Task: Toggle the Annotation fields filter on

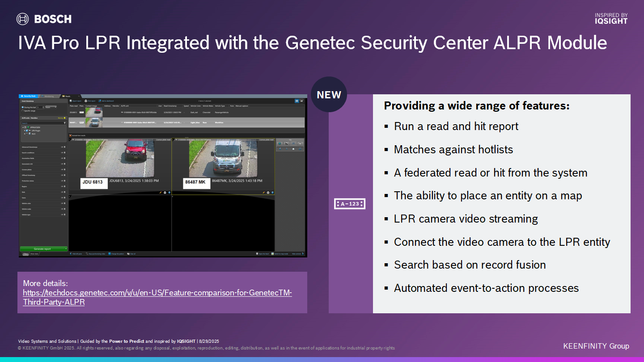Action: (63, 158)
